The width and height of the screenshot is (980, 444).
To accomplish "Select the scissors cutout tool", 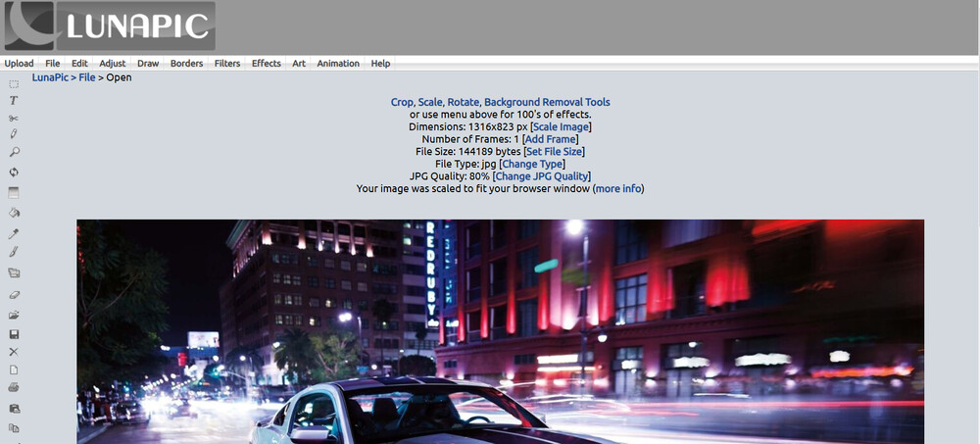I will tap(14, 118).
